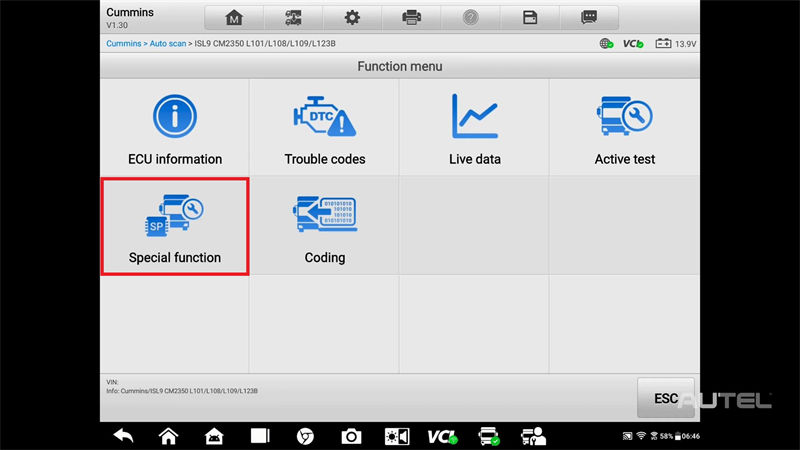This screenshot has height=450, width=800.
Task: Click the help question mark icon
Action: tap(470, 17)
